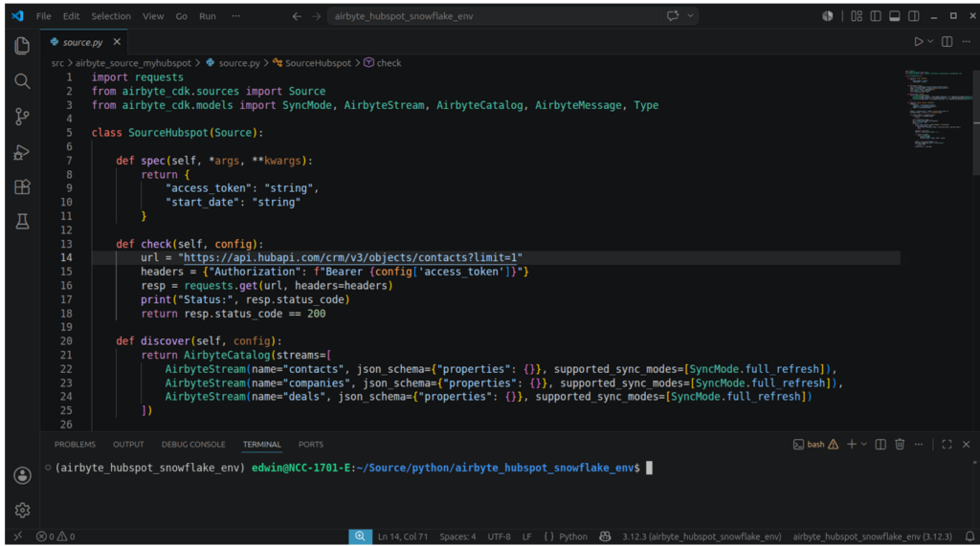The width and height of the screenshot is (980, 546).
Task: Open notifications bell in status bar
Action: click(x=969, y=536)
